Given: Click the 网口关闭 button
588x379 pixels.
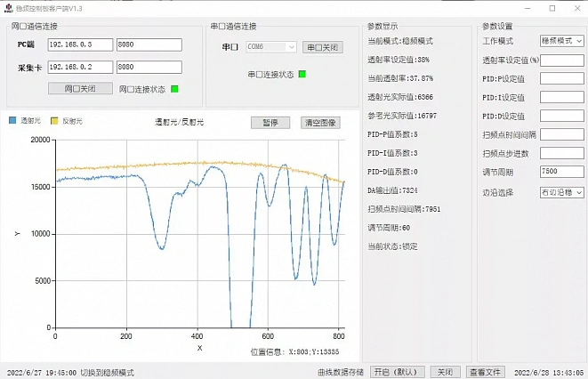Looking at the screenshot, I should tap(80, 88).
